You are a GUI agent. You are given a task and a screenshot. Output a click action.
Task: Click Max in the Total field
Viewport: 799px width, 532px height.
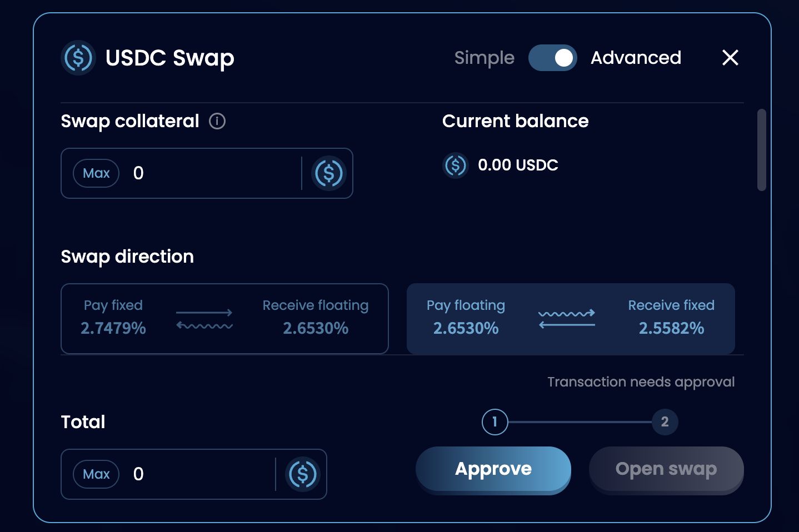pyautogui.click(x=96, y=474)
